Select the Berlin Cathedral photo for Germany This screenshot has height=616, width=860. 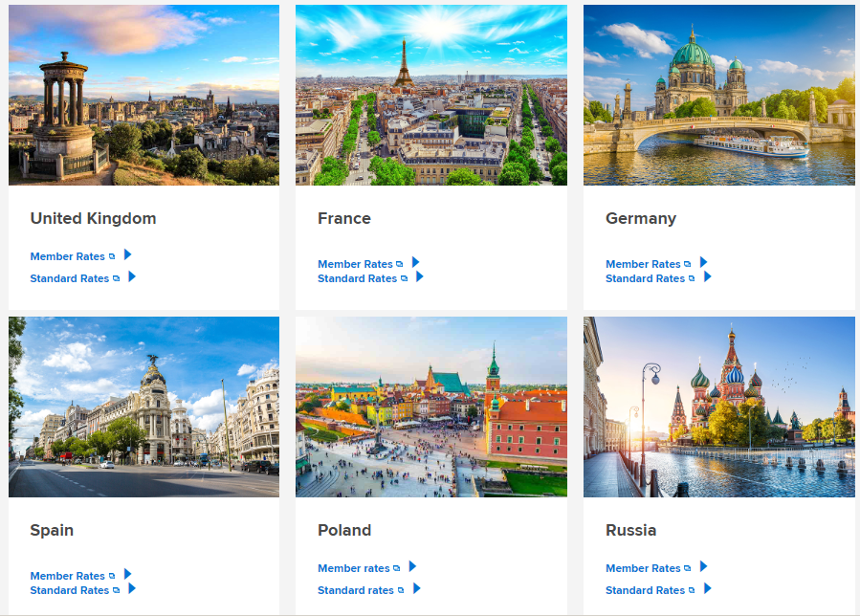pyautogui.click(x=719, y=95)
